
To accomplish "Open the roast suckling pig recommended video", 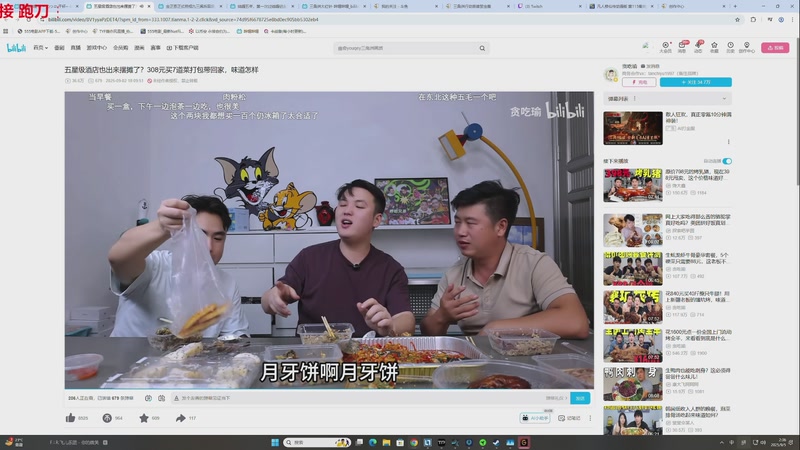I will point(633,185).
